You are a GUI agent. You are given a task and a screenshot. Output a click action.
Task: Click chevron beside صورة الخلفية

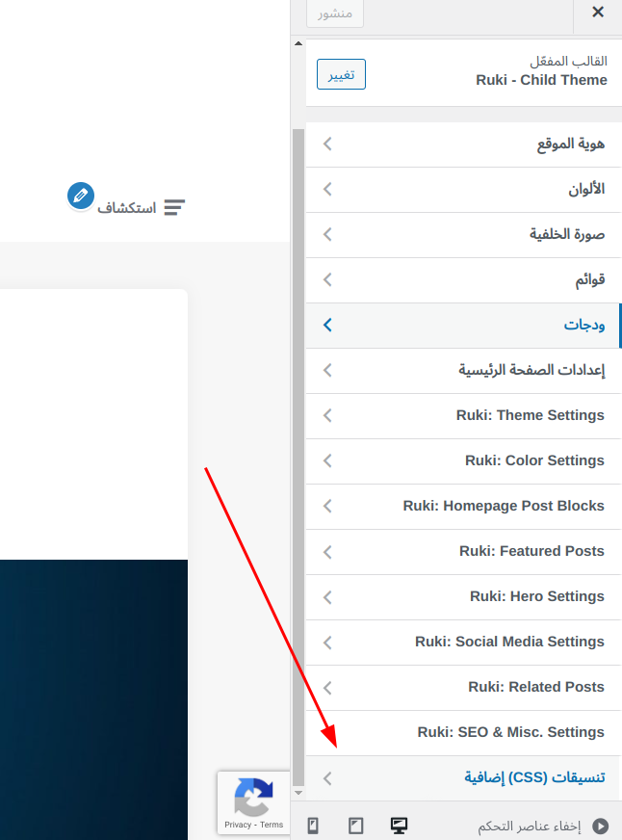pyautogui.click(x=327, y=234)
